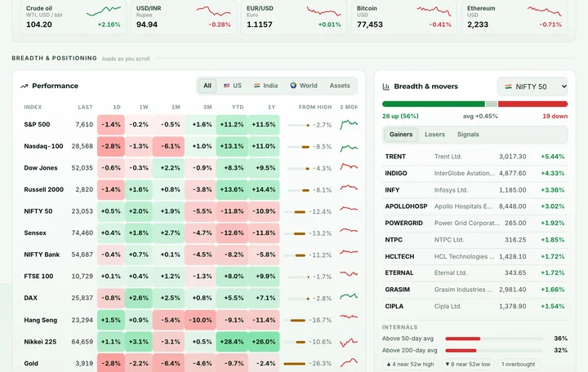This screenshot has width=588, height=372.
Task: Click the Nasdaq-100 from-high bar
Action: tap(299, 147)
